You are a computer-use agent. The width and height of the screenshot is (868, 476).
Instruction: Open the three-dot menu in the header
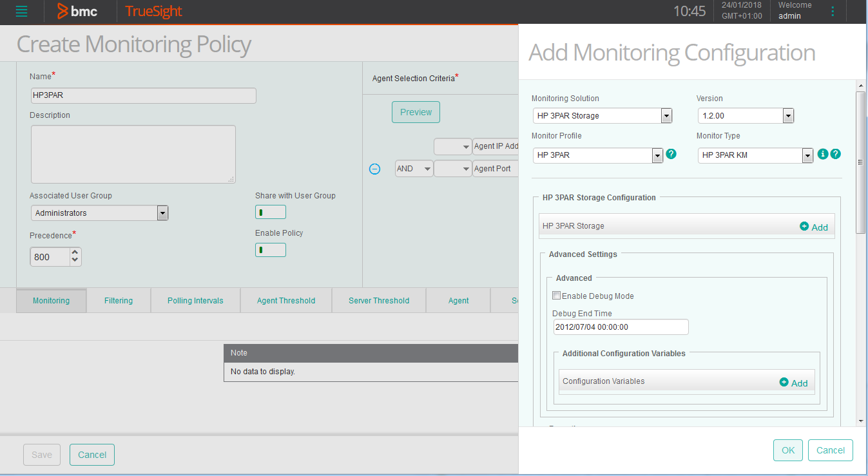click(833, 11)
